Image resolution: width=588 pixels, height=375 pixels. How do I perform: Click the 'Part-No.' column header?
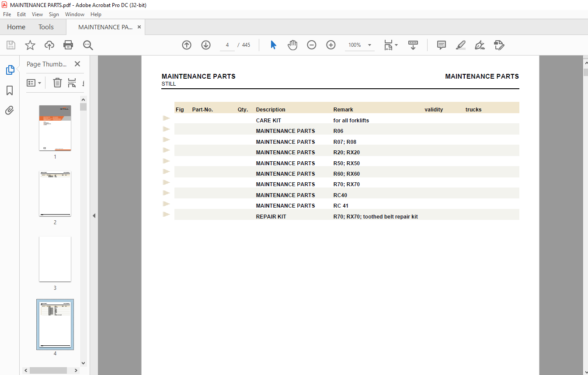click(x=202, y=109)
